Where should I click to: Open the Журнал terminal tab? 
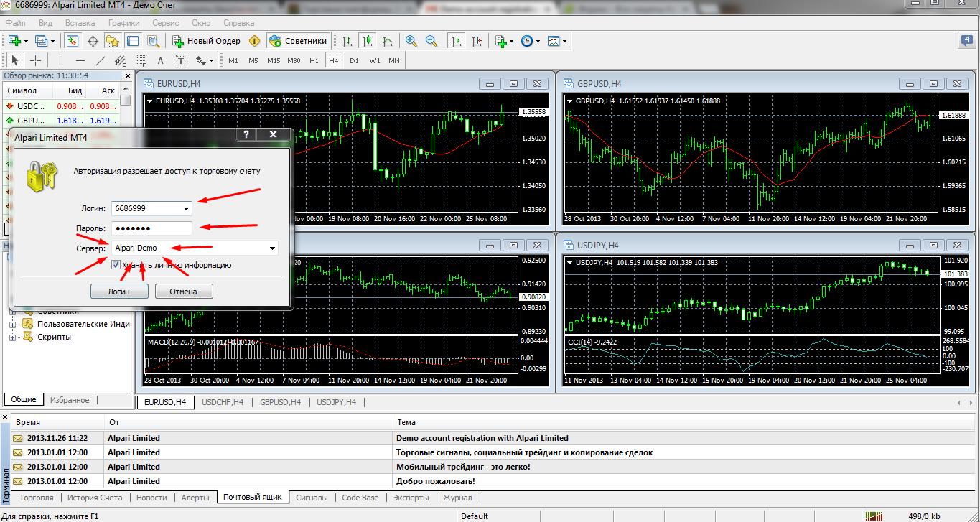tap(457, 497)
